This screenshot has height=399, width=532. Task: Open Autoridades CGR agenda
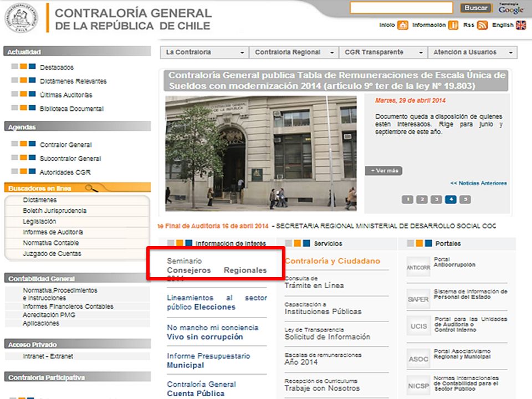tap(65, 172)
